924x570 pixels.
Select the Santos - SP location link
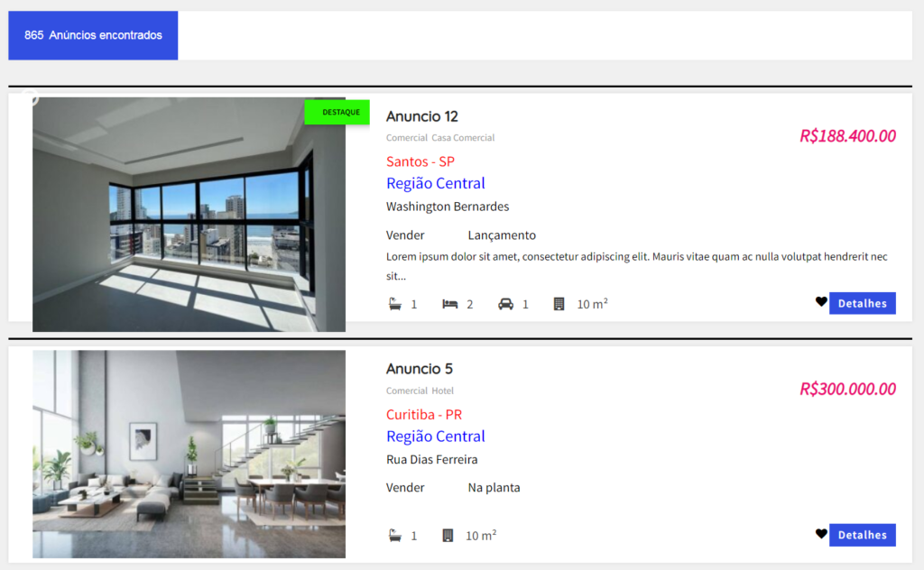pyautogui.click(x=420, y=161)
